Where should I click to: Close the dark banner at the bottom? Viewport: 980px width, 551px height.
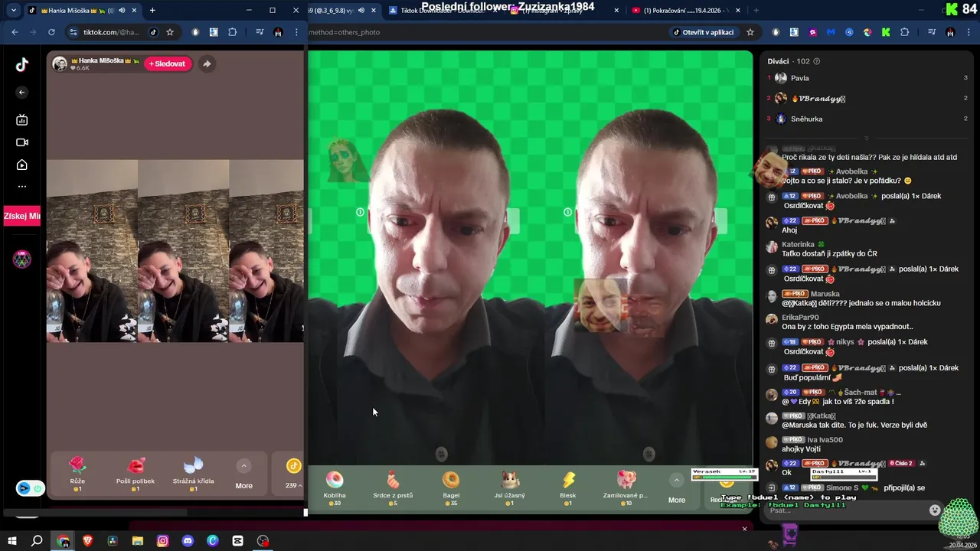(744, 529)
